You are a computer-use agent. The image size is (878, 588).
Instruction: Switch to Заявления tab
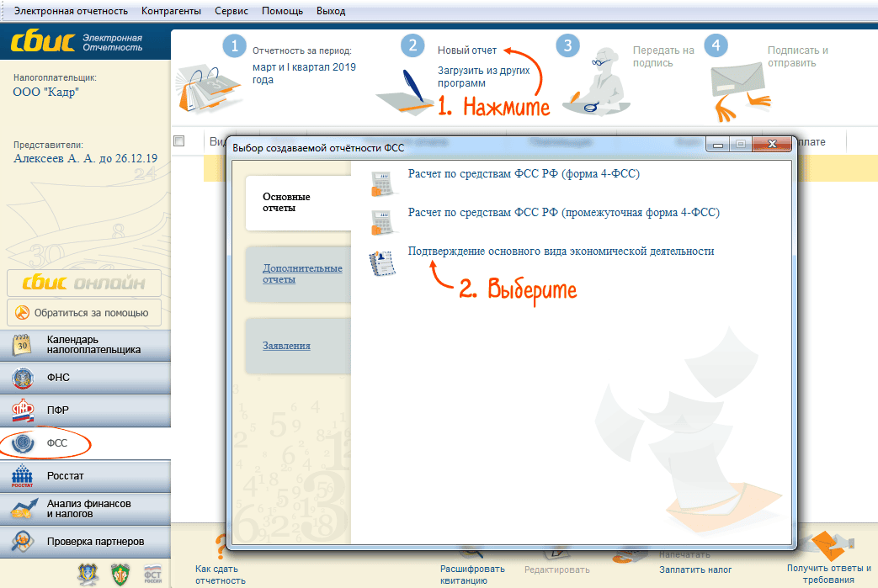pos(286,345)
